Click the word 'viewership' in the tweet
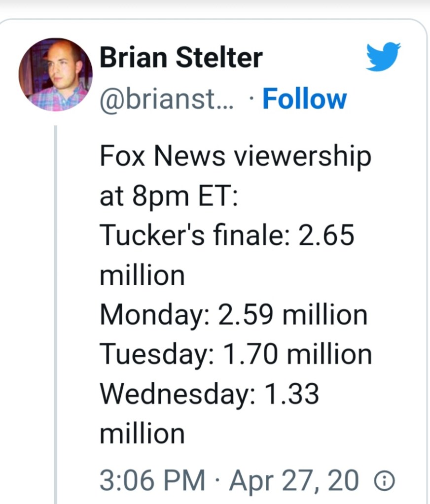 [301, 158]
